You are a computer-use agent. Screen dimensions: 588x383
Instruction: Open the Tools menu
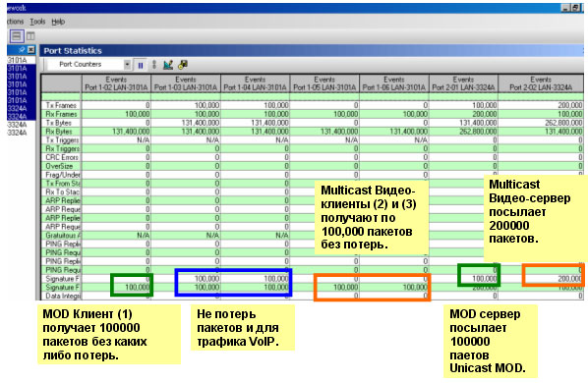click(x=37, y=22)
